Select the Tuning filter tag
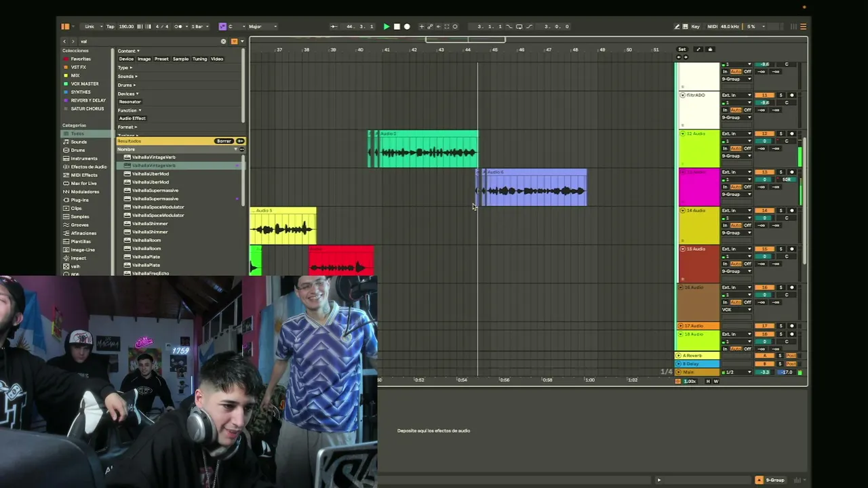868x488 pixels. tap(199, 59)
